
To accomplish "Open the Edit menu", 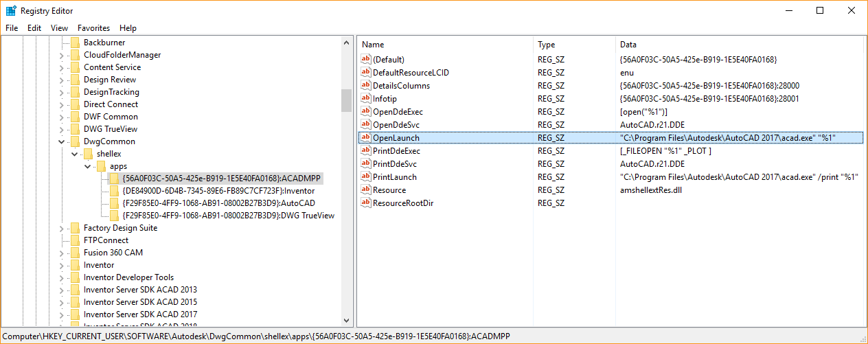I will [34, 28].
